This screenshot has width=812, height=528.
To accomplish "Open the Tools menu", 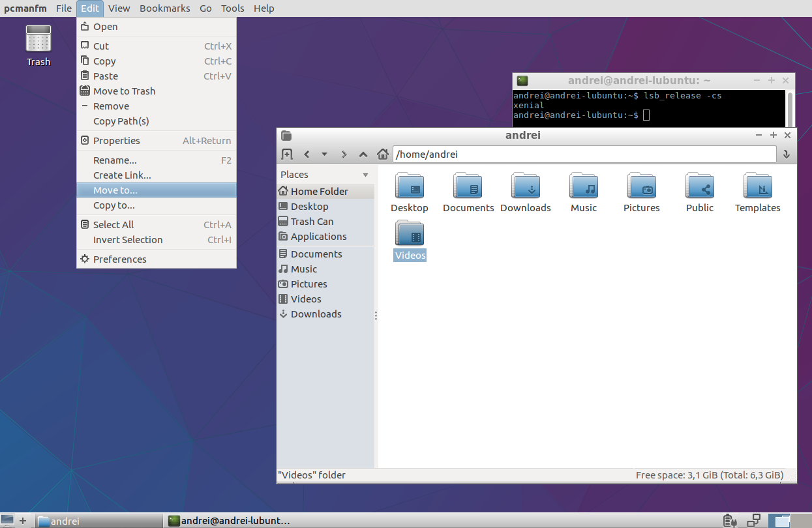I will (232, 8).
